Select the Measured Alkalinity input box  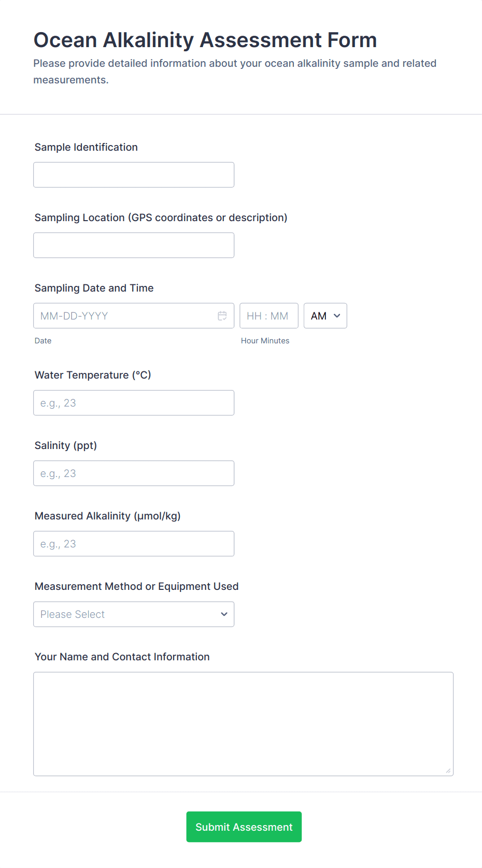[134, 544]
